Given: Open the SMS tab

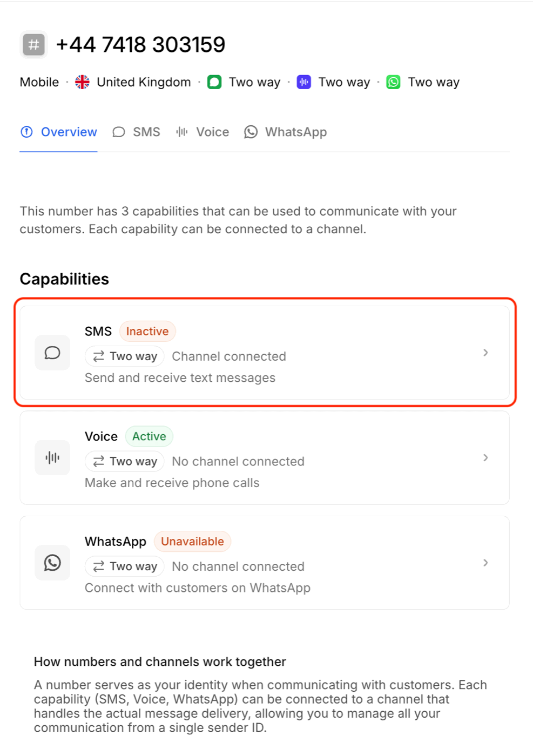Looking at the screenshot, I should coord(137,132).
